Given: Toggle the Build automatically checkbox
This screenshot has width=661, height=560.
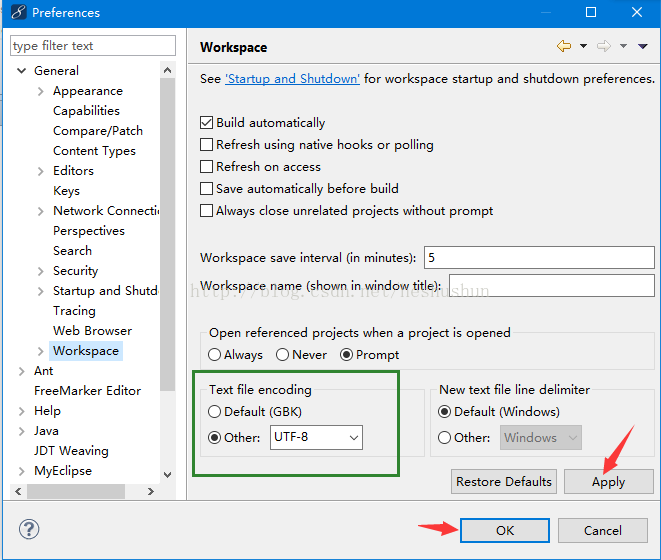Looking at the screenshot, I should coord(206,123).
